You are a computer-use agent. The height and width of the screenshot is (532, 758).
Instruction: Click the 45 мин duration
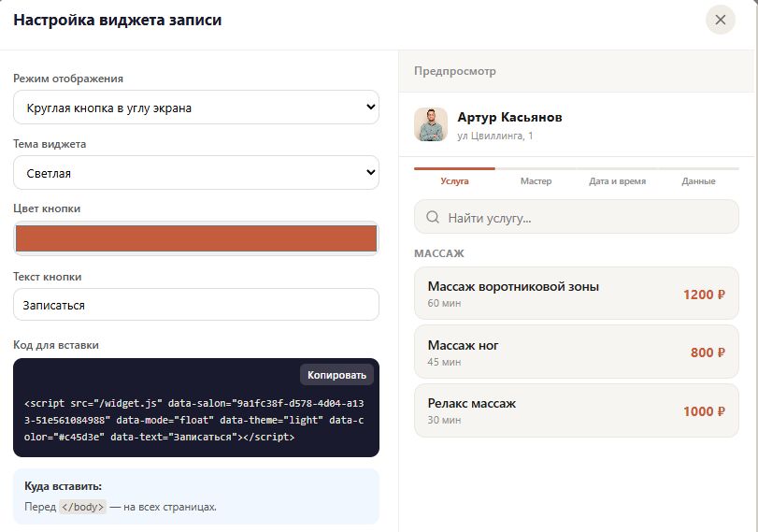point(444,362)
